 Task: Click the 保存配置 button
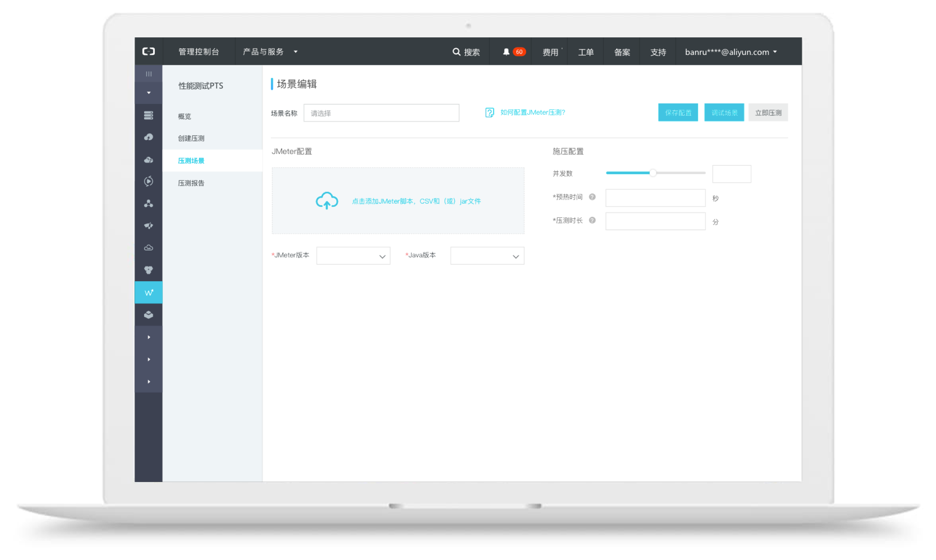tap(678, 113)
